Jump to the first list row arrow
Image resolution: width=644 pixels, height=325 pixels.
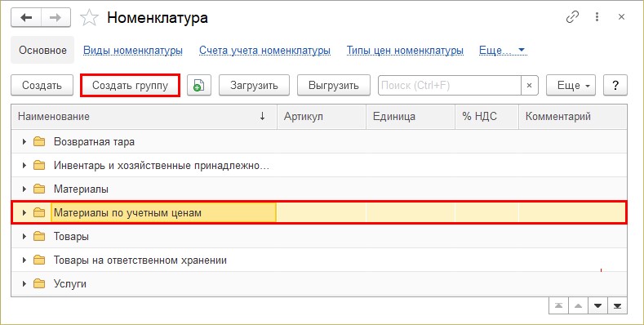(558, 306)
